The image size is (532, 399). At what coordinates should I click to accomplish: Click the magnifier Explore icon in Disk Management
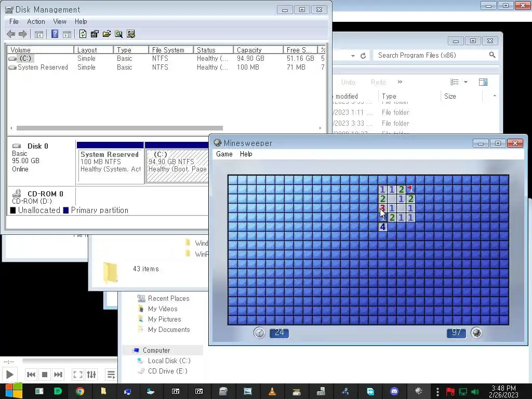pos(119,34)
